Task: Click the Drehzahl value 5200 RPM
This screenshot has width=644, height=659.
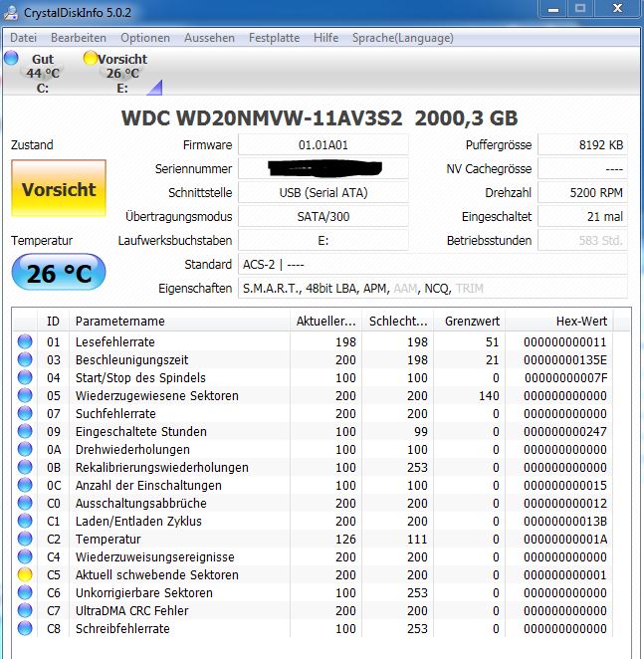Action: click(x=582, y=192)
